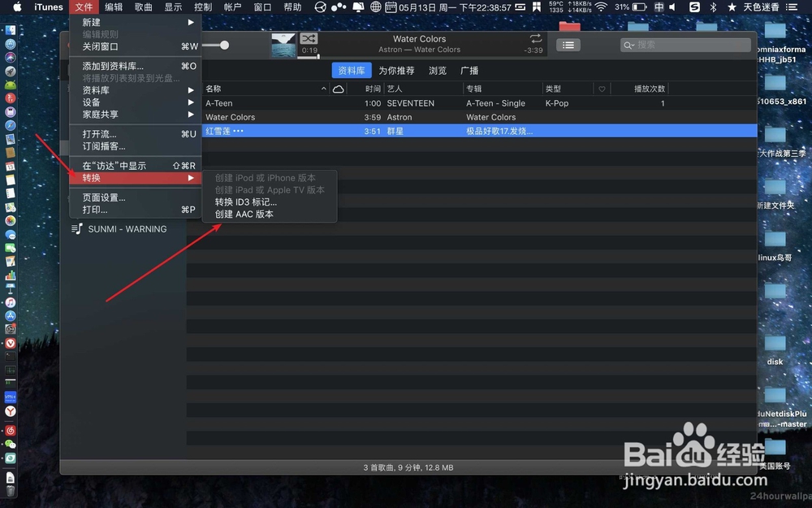The image size is (812, 508).
Task: Sort by the 艺人 column header
Action: pos(423,89)
